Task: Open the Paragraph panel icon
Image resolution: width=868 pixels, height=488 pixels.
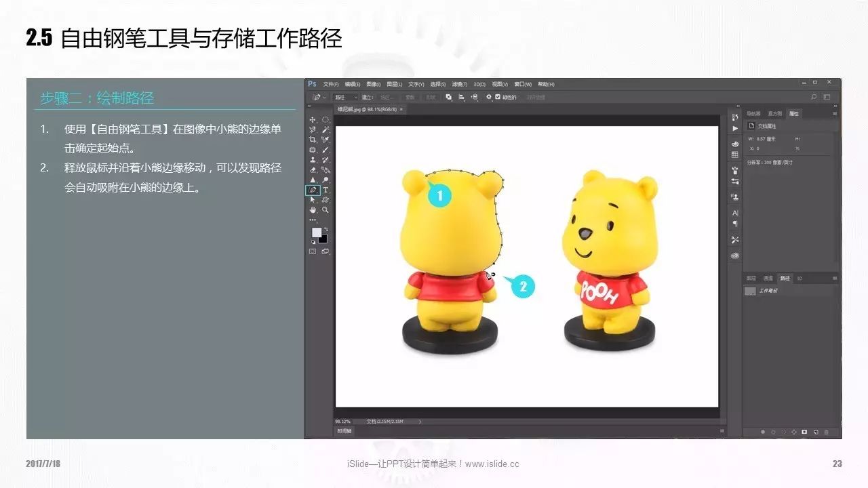Action: click(735, 223)
